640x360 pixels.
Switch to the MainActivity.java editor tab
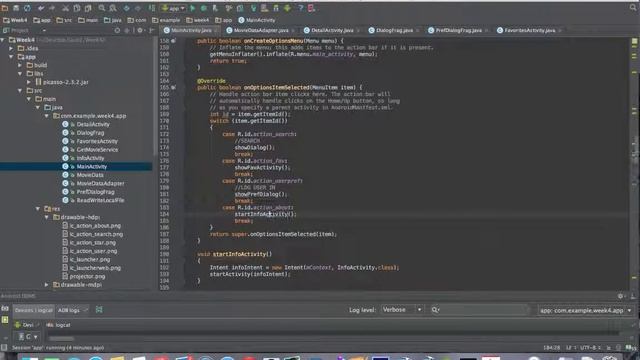(188, 30)
